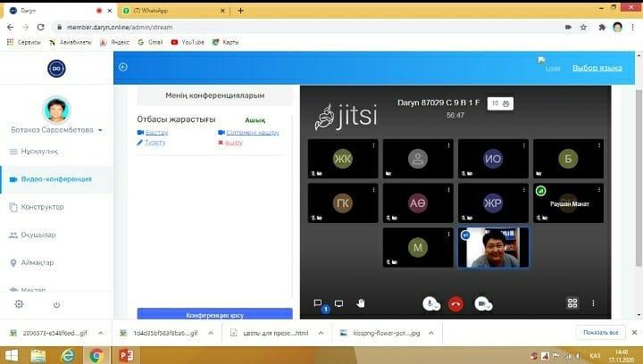Open Jitsi more actions menu
Image resolution: width=643 pixels, height=364 pixels.
(x=594, y=303)
